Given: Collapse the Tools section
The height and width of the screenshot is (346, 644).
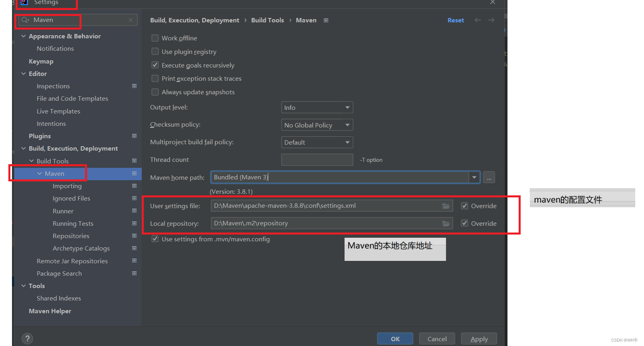Looking at the screenshot, I should coord(24,286).
